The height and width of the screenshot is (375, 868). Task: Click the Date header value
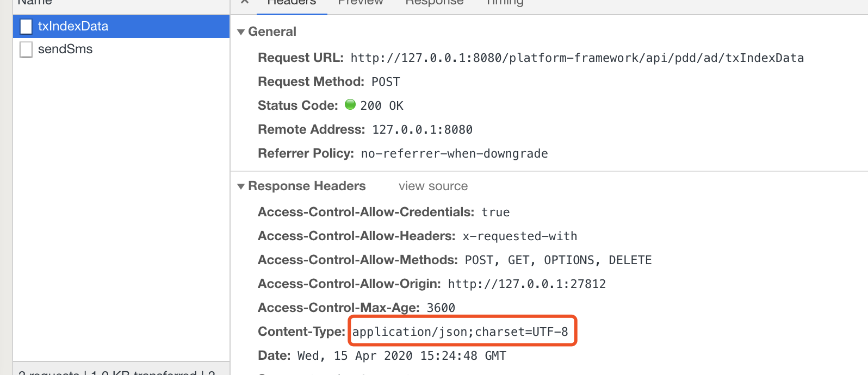(x=401, y=356)
